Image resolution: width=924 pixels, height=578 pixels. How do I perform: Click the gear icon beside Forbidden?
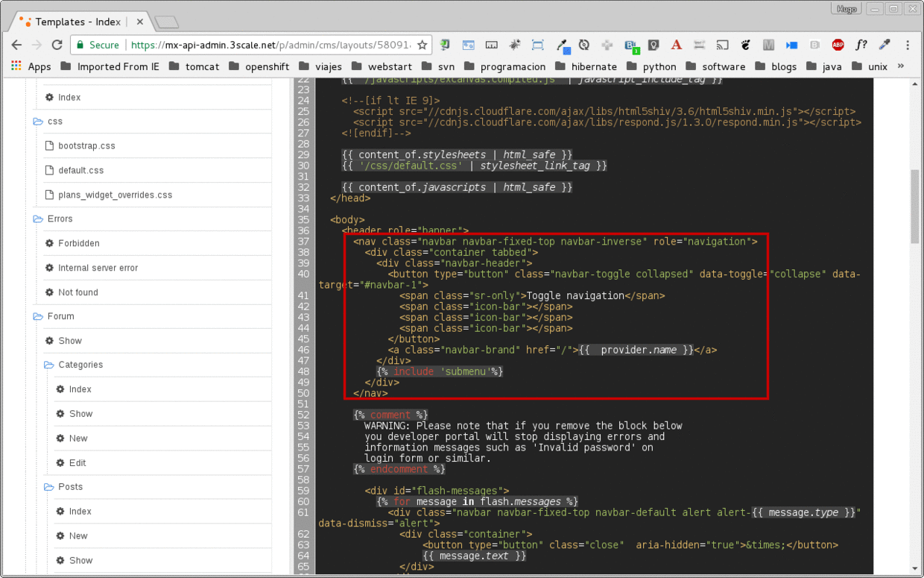click(x=50, y=243)
